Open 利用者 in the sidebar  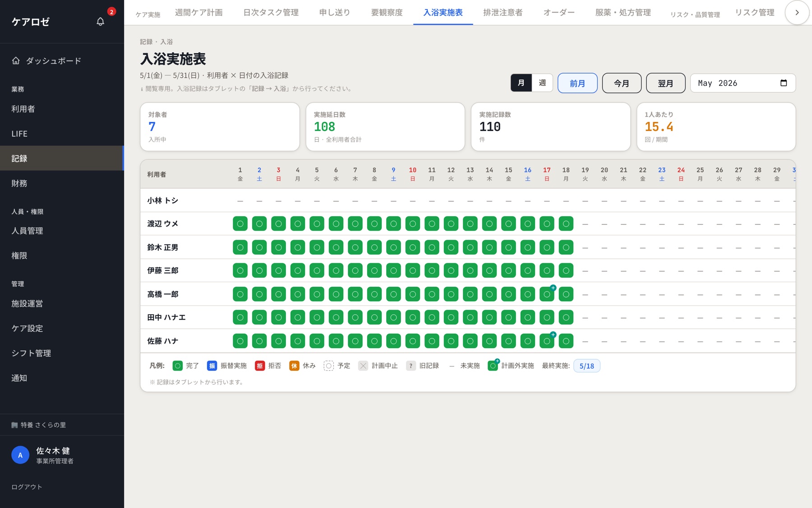62,109
